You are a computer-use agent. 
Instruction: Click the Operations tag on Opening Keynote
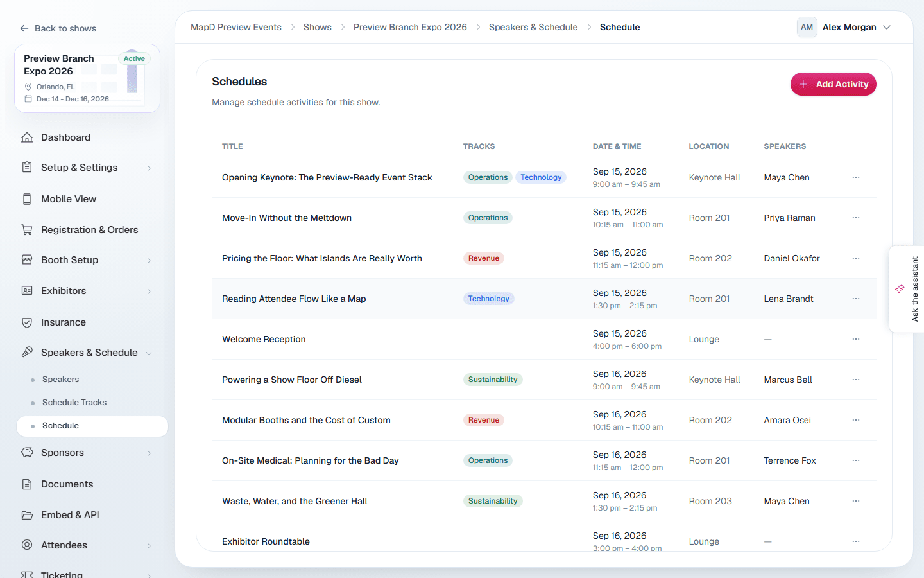pos(488,177)
